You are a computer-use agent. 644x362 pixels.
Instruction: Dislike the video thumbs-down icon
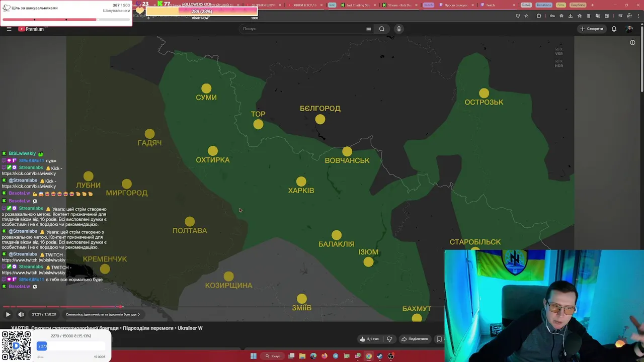389,339
